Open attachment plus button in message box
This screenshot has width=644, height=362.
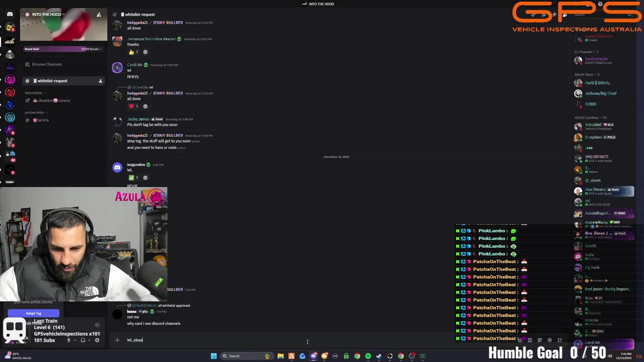117,340
